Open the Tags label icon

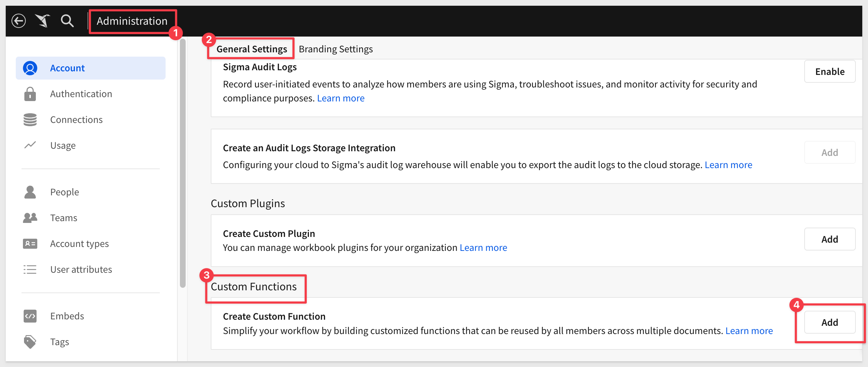coord(30,342)
